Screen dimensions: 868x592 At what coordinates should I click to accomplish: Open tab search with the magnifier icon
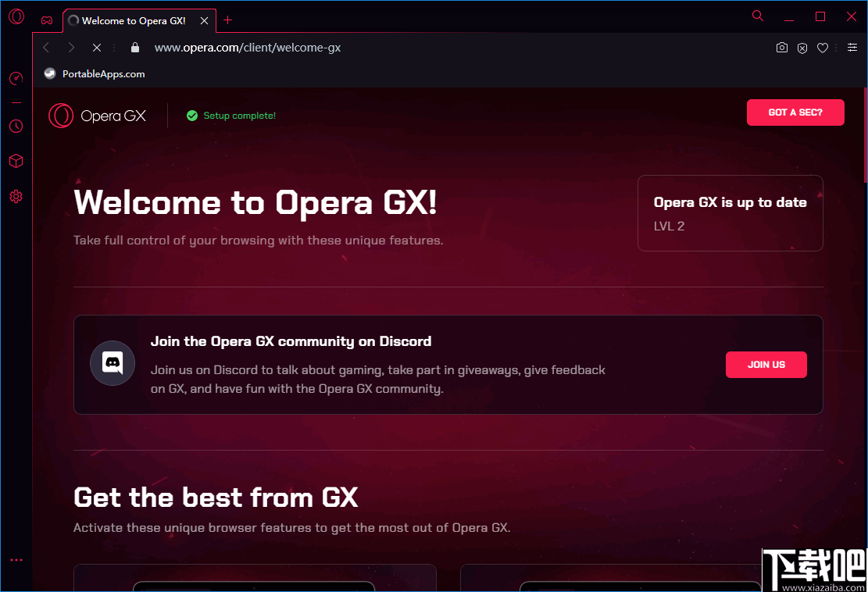[x=757, y=16]
